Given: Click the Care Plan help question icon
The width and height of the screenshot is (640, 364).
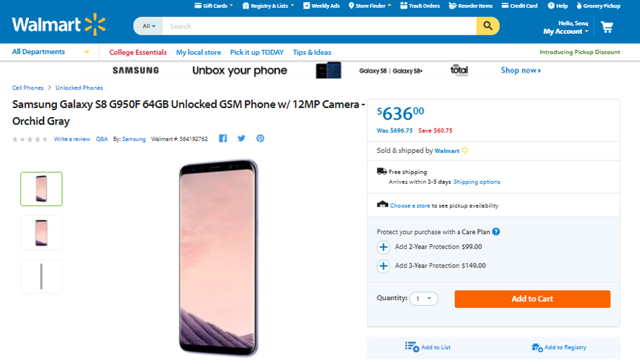Looking at the screenshot, I should point(496,232).
